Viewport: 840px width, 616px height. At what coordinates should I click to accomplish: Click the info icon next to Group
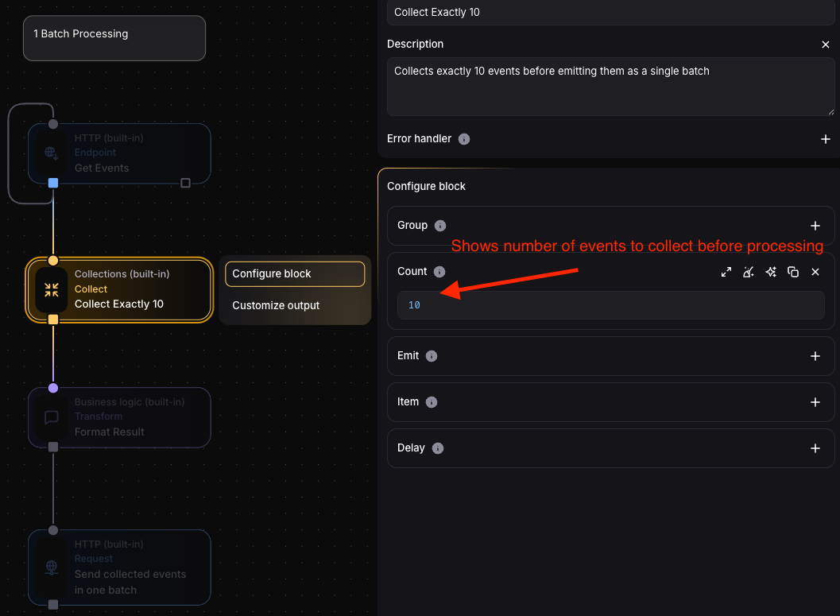coord(440,226)
